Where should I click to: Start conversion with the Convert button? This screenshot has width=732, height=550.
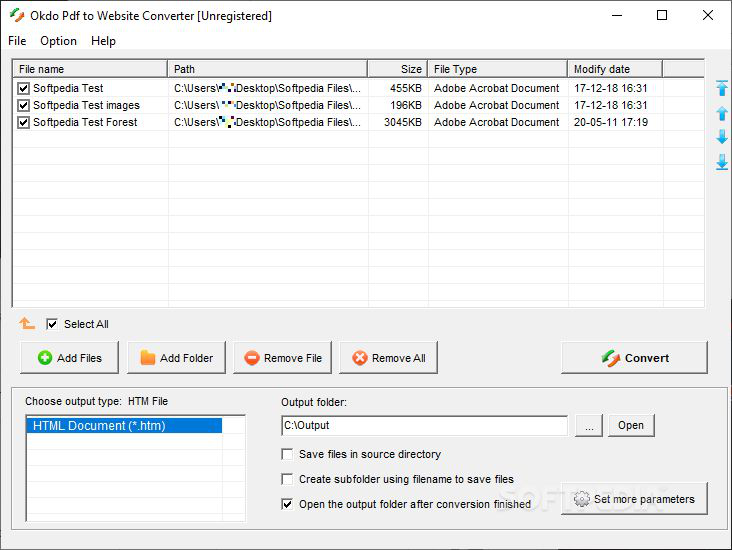click(x=634, y=358)
